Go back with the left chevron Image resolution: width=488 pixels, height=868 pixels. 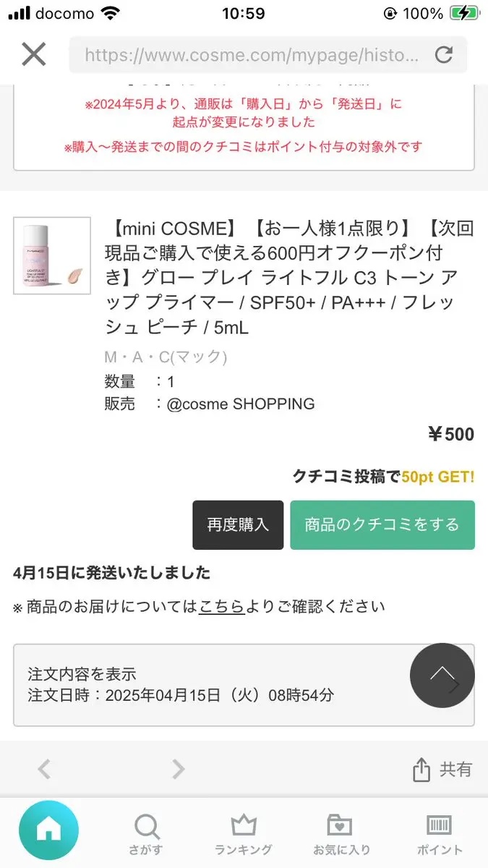(44, 768)
